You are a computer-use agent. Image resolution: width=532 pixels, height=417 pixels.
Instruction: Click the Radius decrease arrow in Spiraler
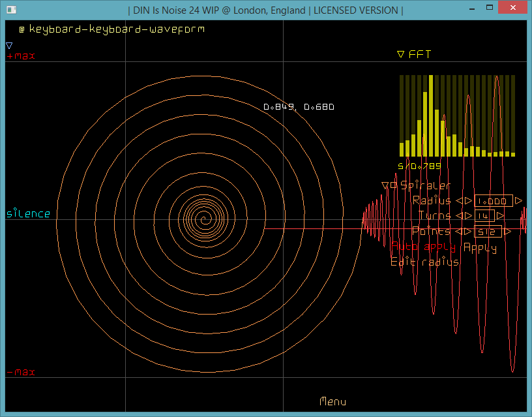tap(458, 201)
